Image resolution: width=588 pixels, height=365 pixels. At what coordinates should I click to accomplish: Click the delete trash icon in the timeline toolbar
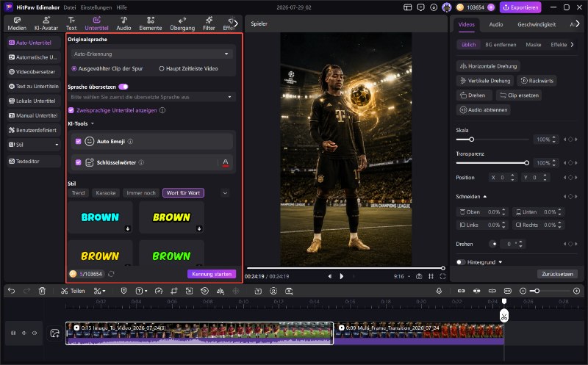click(42, 291)
